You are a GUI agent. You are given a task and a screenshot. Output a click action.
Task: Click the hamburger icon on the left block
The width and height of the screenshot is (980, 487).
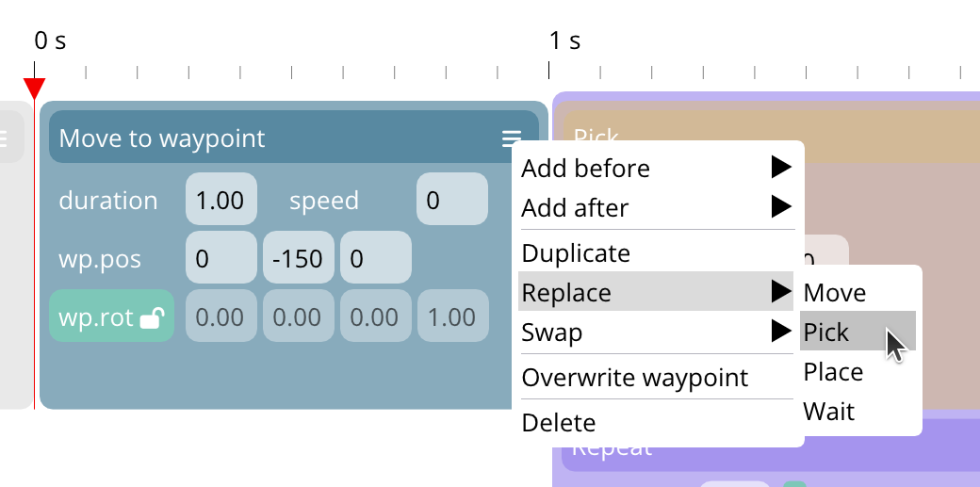[4, 138]
